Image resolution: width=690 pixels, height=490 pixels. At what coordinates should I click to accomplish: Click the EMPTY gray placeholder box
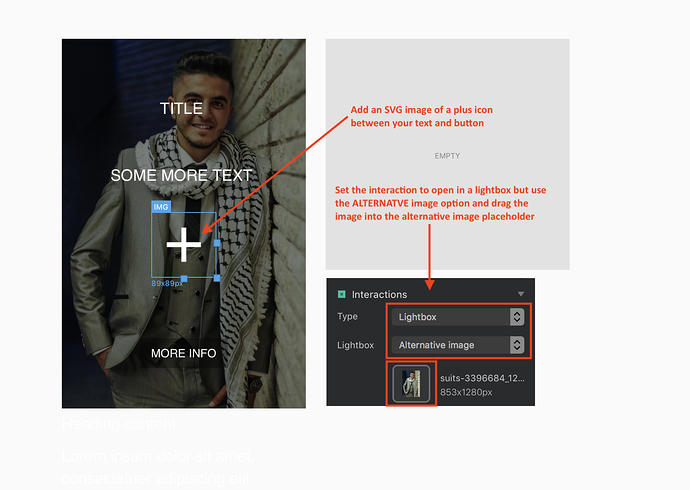[447, 155]
